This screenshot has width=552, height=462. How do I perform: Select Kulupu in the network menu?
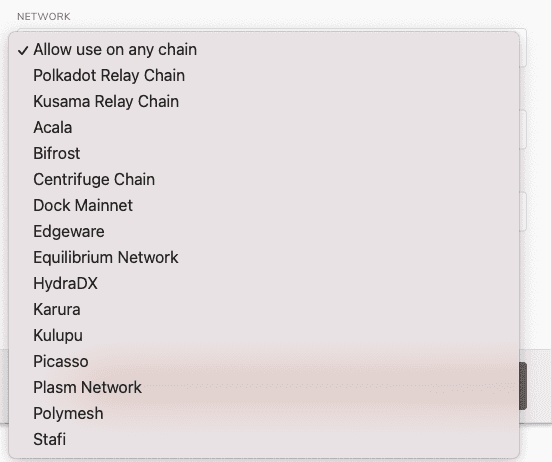point(264,336)
